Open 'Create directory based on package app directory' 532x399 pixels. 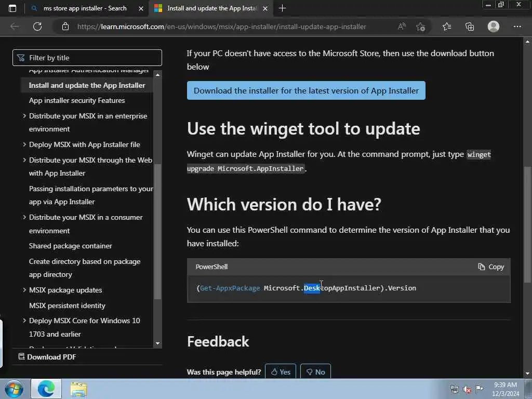pos(85,268)
